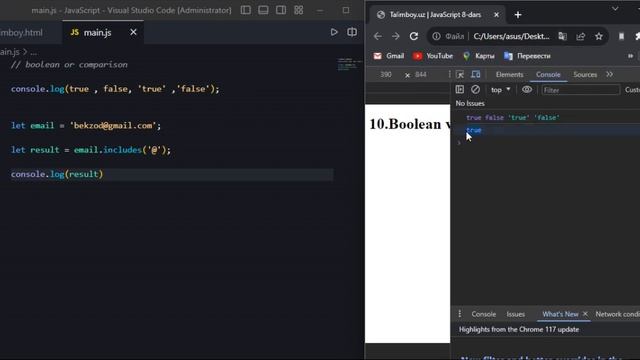The height and width of the screenshot is (360, 640).
Task: Switch to the Sources DevTools tab
Action: [585, 75]
